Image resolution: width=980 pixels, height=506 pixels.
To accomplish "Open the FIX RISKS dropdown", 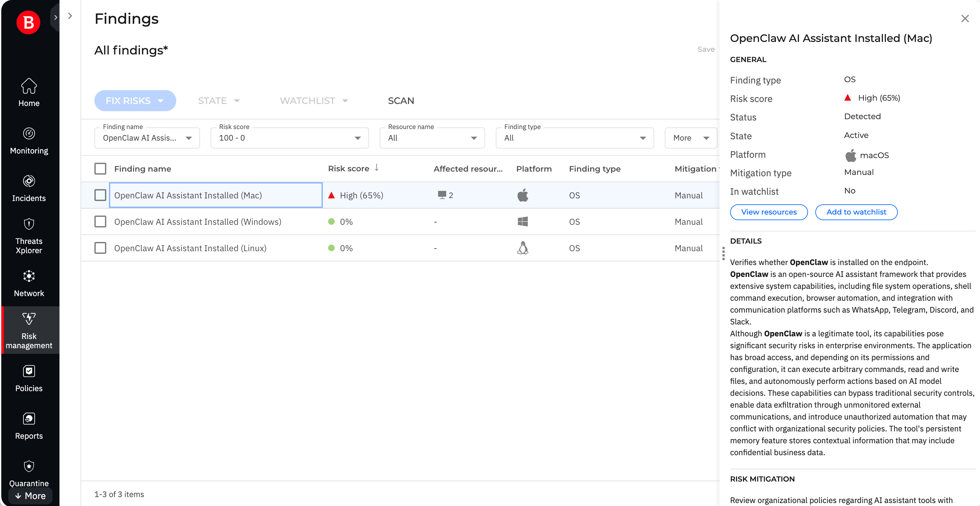I will pos(135,100).
